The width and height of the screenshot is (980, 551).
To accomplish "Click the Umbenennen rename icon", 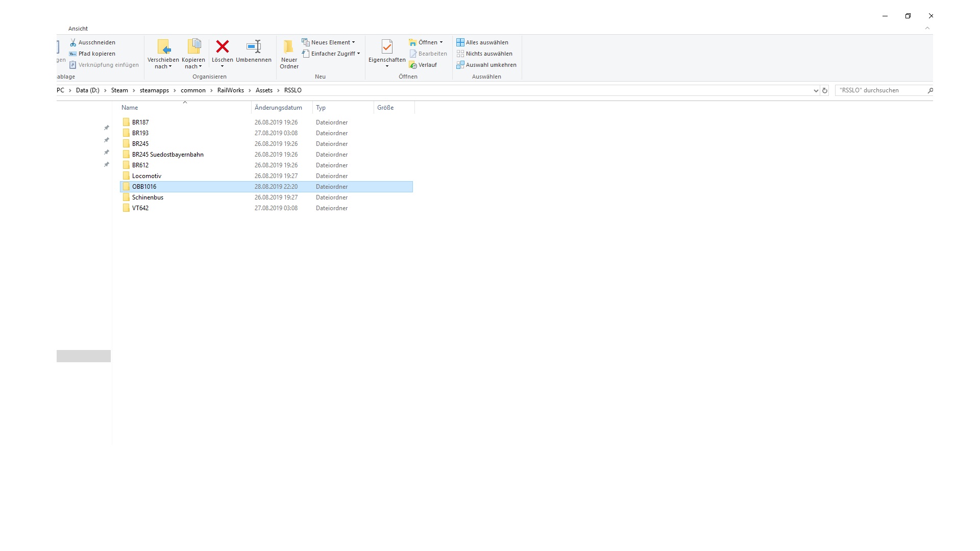I will (x=254, y=47).
